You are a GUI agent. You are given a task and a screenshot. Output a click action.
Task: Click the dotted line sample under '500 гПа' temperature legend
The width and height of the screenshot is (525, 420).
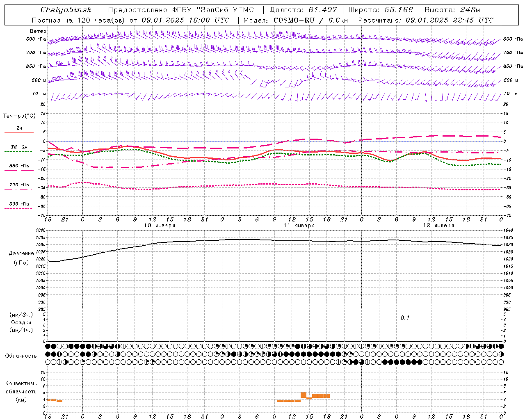[x=18, y=208]
